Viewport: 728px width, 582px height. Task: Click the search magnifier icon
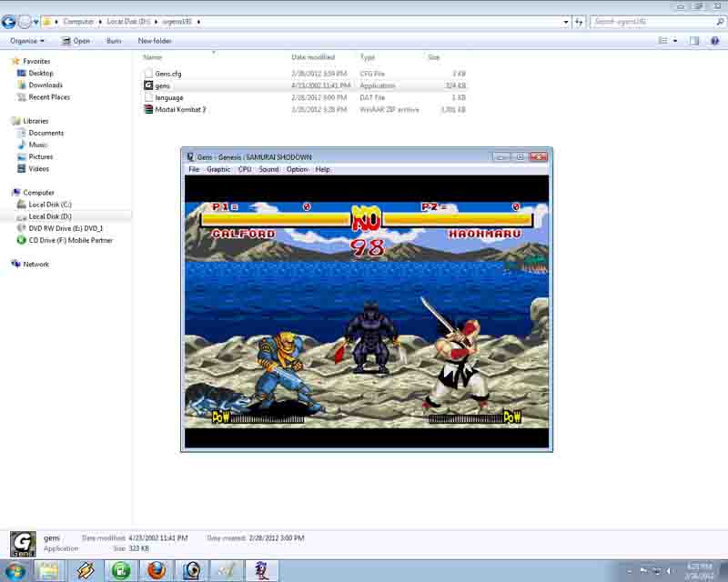click(x=720, y=22)
